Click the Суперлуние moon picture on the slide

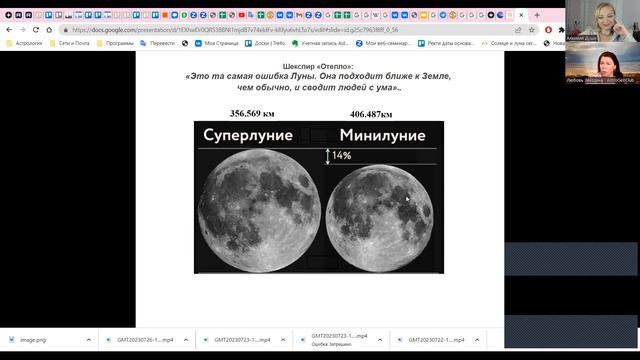click(259, 210)
